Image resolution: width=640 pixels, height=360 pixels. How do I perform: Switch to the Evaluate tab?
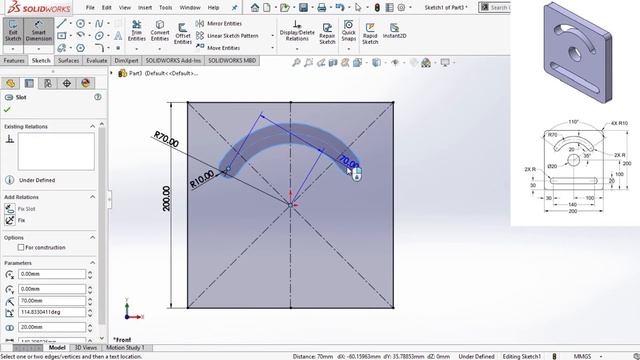(x=96, y=60)
